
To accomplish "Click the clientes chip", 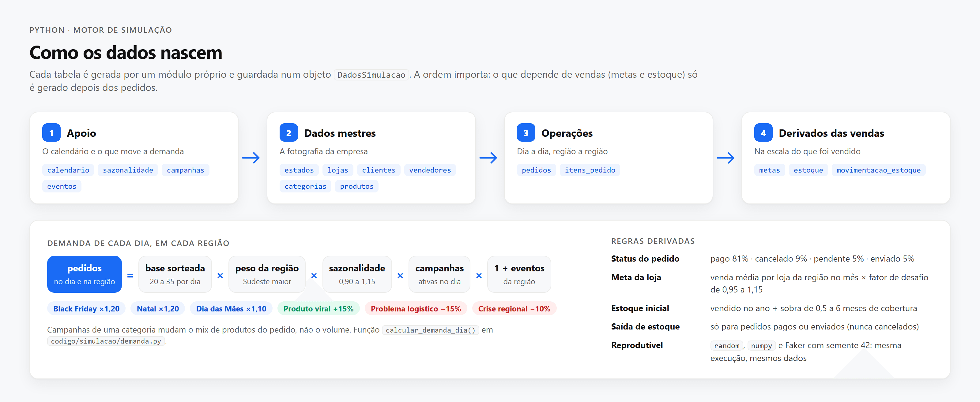I will [x=379, y=170].
